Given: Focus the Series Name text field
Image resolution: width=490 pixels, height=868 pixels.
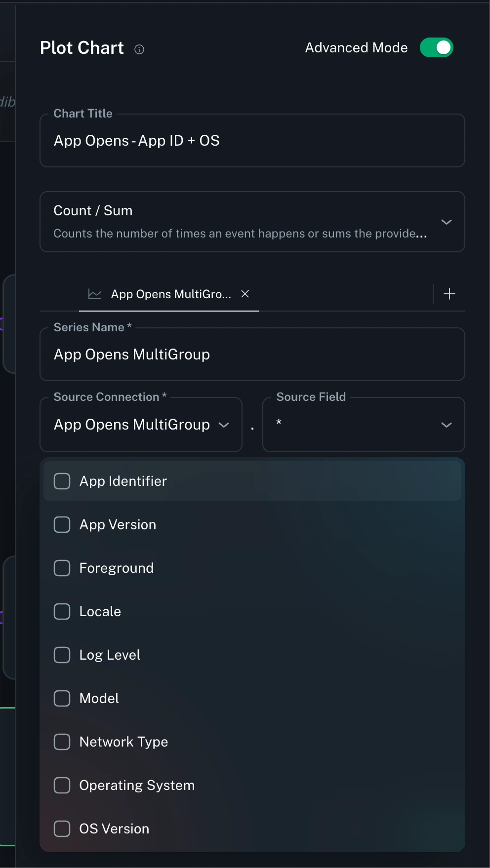Looking at the screenshot, I should (252, 355).
